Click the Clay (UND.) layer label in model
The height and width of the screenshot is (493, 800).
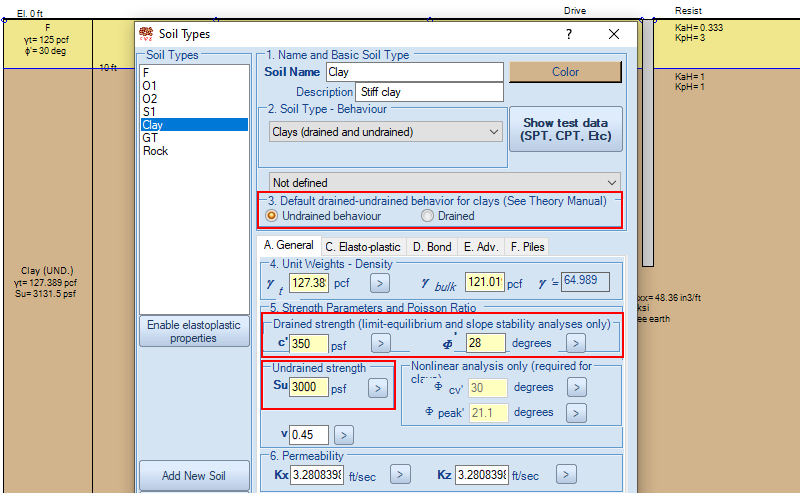pos(47,271)
